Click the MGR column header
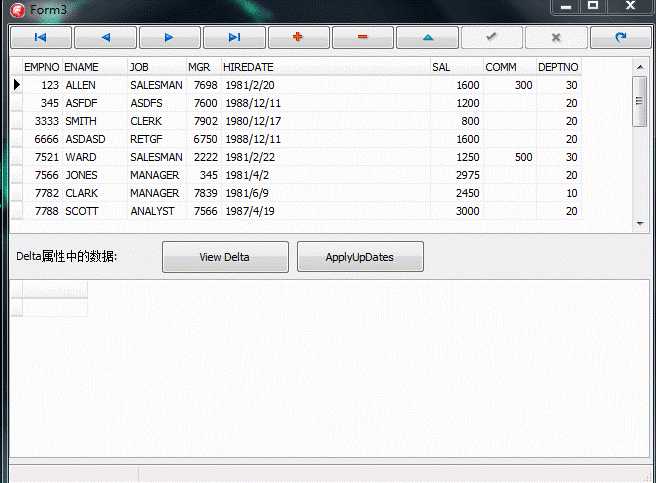The width and height of the screenshot is (656, 483). coord(204,67)
